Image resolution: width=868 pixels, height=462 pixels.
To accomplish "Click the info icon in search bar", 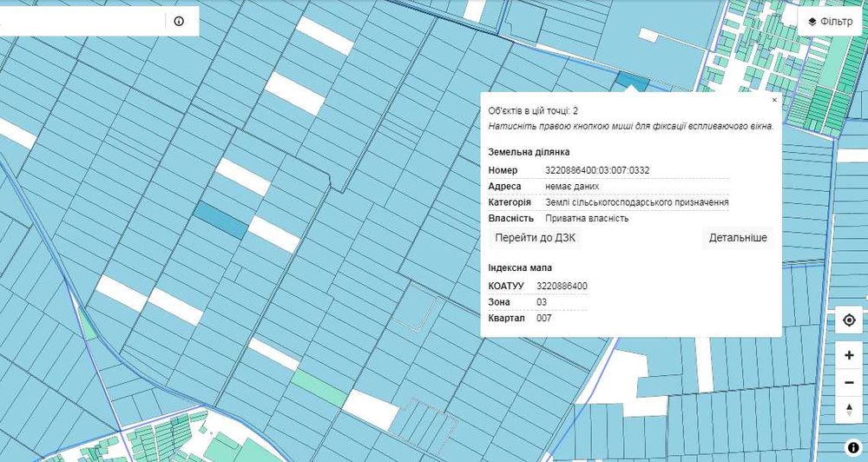I will tap(179, 21).
